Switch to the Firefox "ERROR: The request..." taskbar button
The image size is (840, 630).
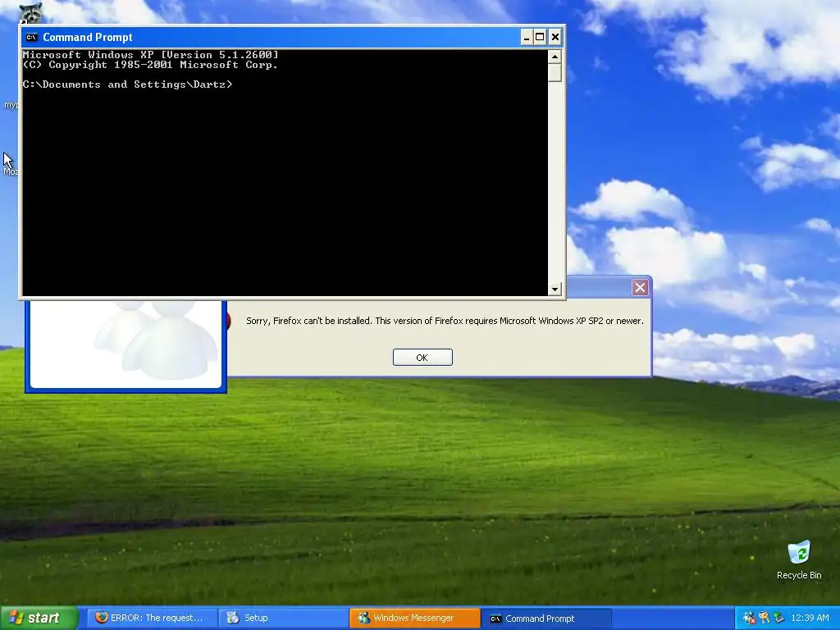pyautogui.click(x=151, y=618)
